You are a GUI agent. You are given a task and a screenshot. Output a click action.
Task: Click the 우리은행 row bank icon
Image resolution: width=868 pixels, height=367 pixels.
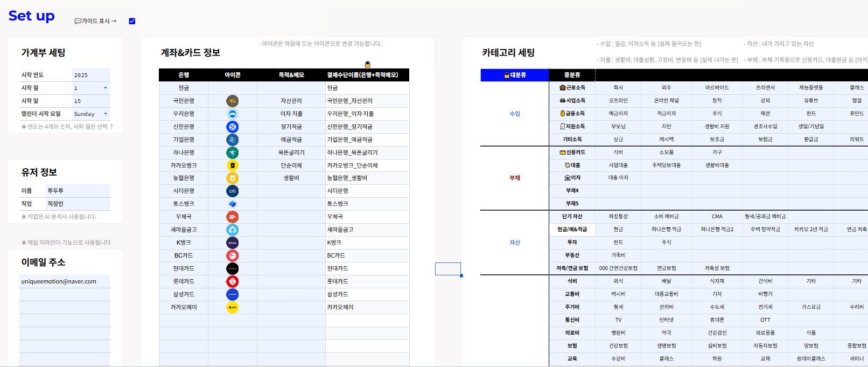[x=233, y=114]
